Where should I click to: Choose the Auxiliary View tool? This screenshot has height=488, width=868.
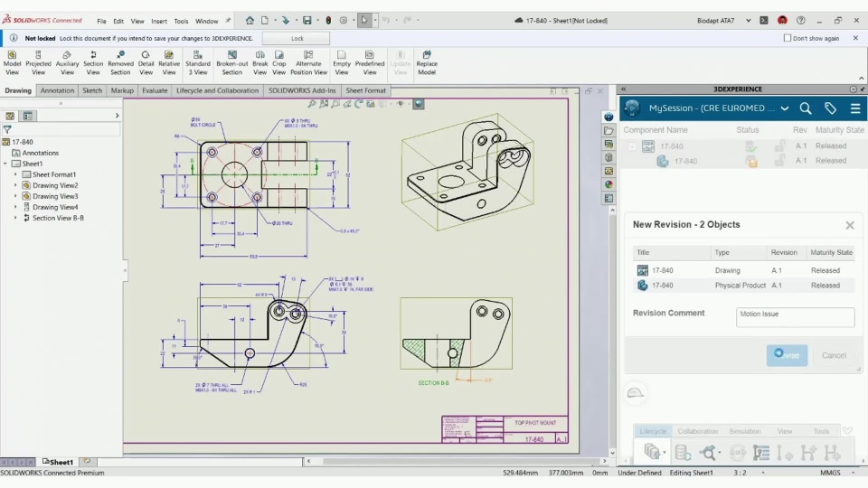tap(67, 62)
